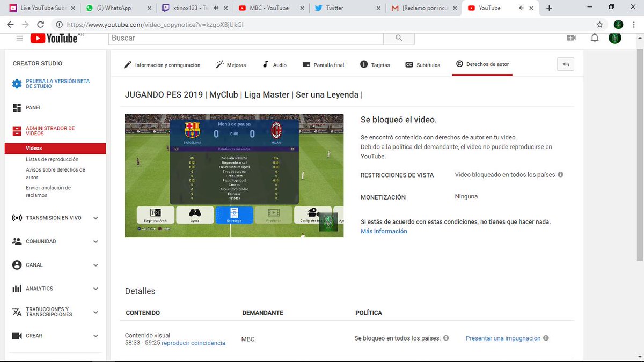The image size is (644, 362).
Task: Expand the Transmisión en vivo section
Action: 96,218
